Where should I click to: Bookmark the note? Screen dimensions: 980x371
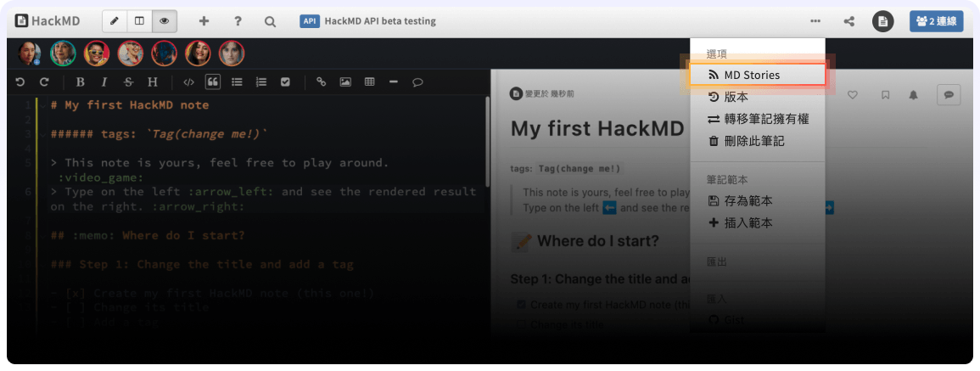[885, 94]
